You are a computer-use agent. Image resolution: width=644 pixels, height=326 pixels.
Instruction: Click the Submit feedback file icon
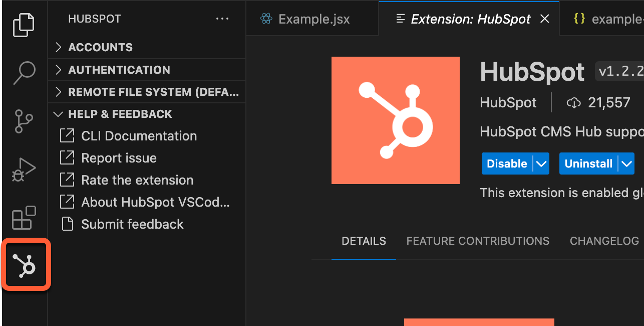[67, 224]
